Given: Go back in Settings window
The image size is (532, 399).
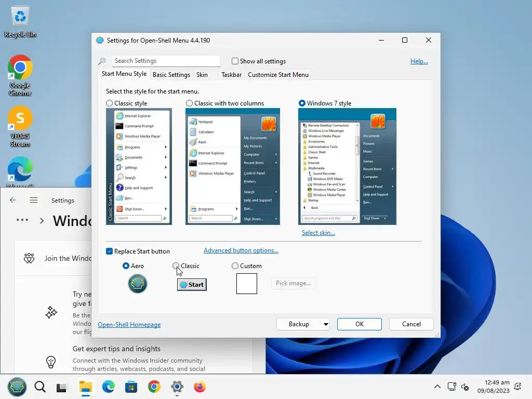Looking at the screenshot, I should pyautogui.click(x=13, y=200).
